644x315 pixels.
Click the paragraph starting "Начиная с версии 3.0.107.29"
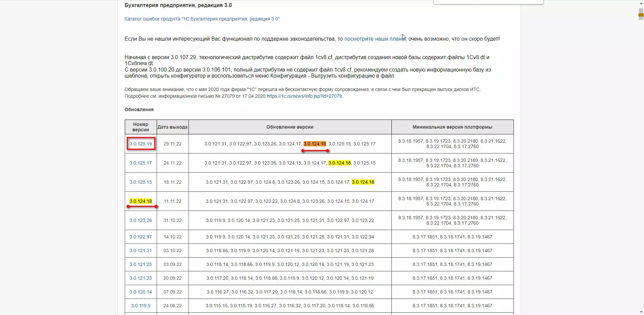tap(308, 66)
